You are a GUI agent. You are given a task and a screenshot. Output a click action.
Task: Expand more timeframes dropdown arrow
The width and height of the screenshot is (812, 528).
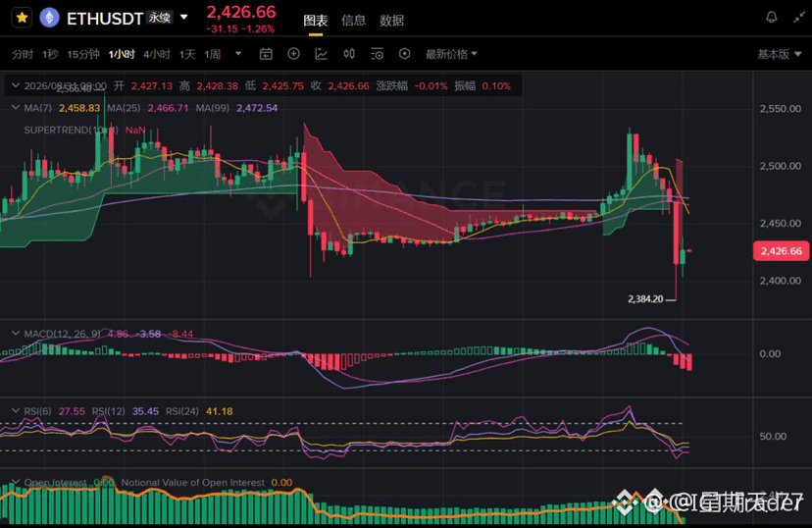[238, 53]
